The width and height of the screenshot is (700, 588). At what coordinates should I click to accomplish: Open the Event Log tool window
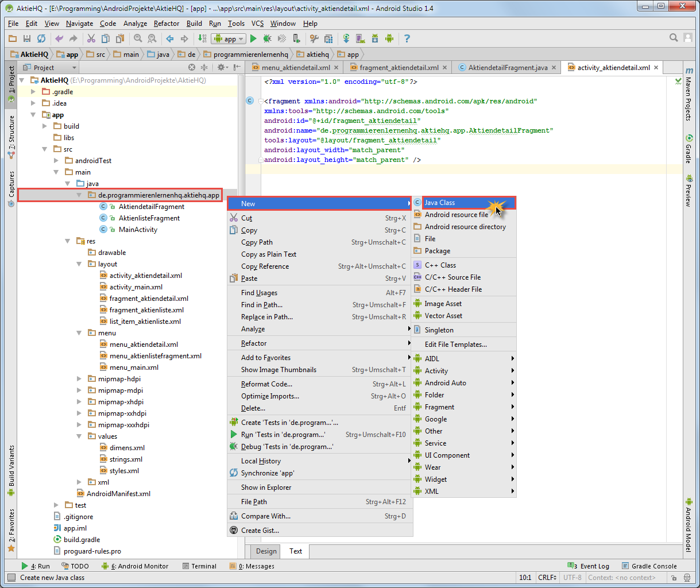click(x=589, y=566)
